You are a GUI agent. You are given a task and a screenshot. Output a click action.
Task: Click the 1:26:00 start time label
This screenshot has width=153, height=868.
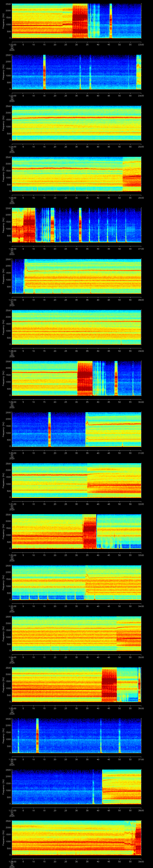[12, 249]
